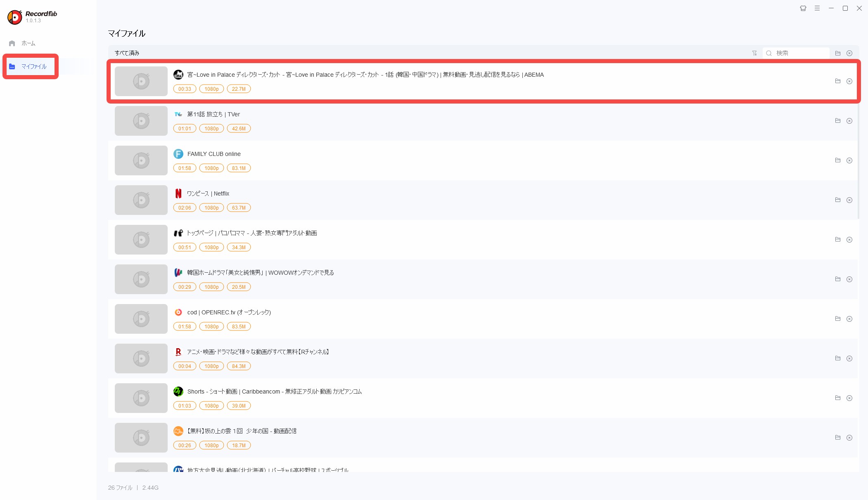Play thumbnail of 第11話 旅立ち TVer
The width and height of the screenshot is (868, 500).
coord(141,121)
